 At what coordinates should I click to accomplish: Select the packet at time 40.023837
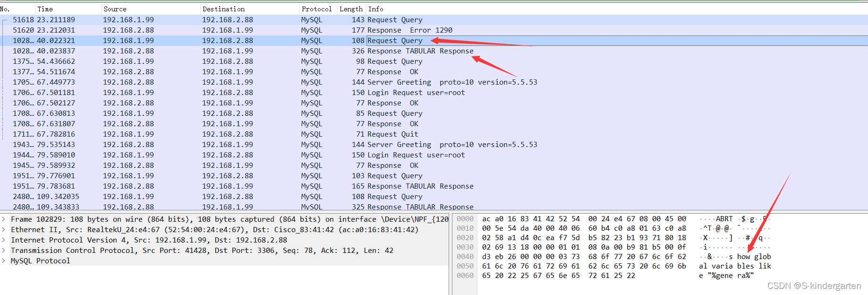[x=434, y=51]
